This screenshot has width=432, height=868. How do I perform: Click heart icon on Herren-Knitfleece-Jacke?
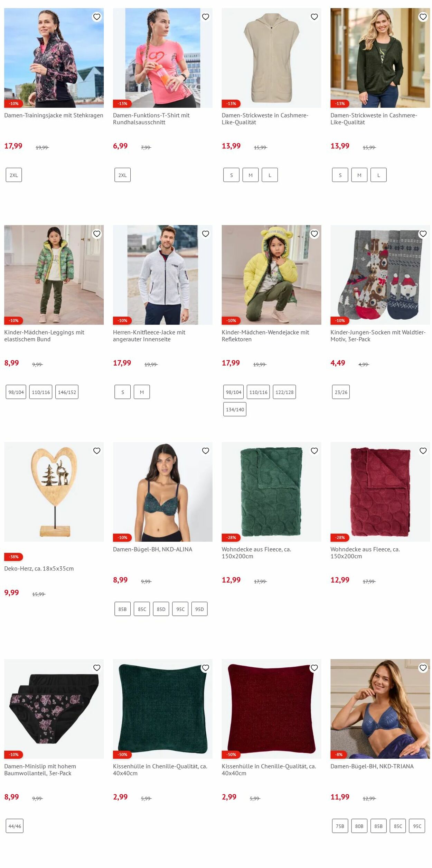[206, 234]
